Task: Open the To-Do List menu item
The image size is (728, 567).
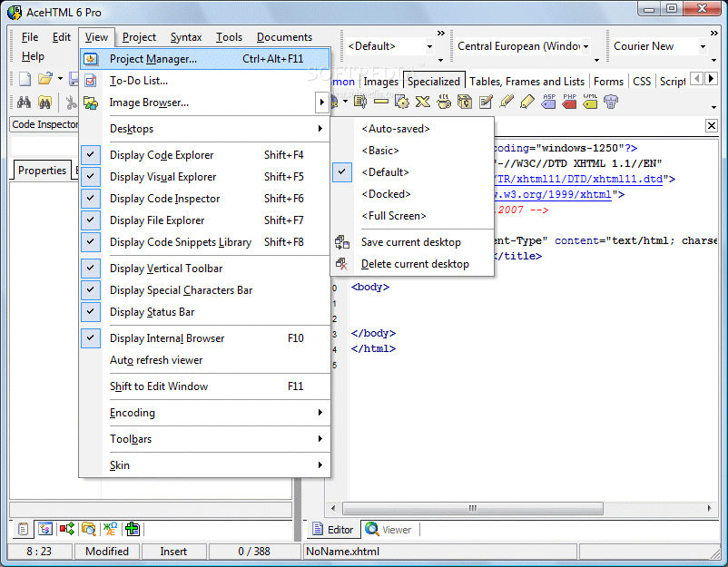Action: coord(205,81)
